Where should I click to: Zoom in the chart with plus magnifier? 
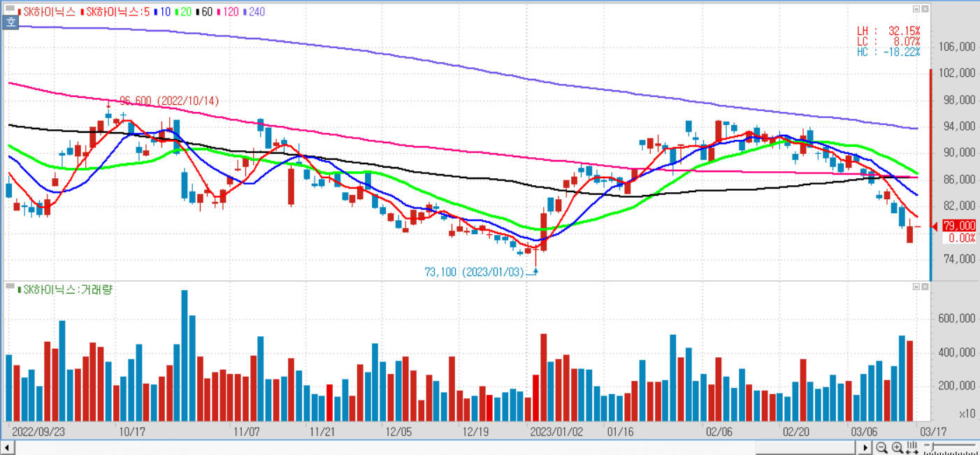point(897,447)
